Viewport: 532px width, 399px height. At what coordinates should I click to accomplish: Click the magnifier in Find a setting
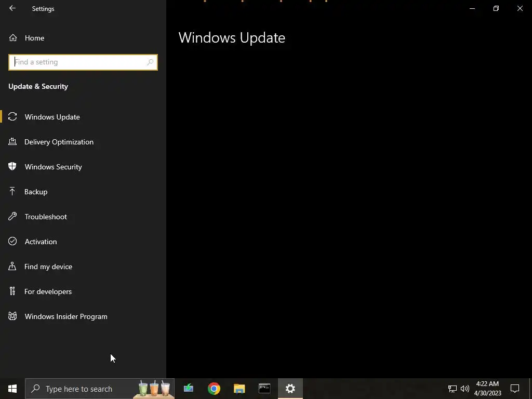pos(150,62)
